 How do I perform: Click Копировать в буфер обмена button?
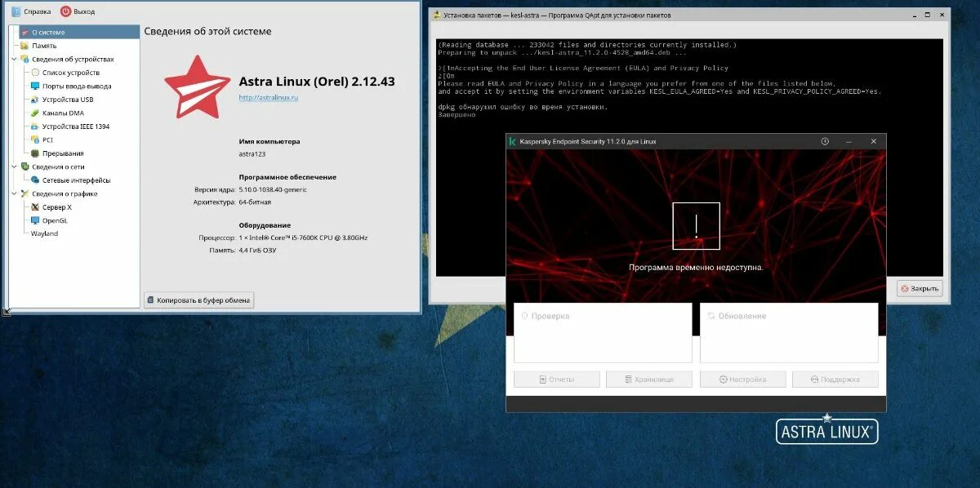click(199, 300)
